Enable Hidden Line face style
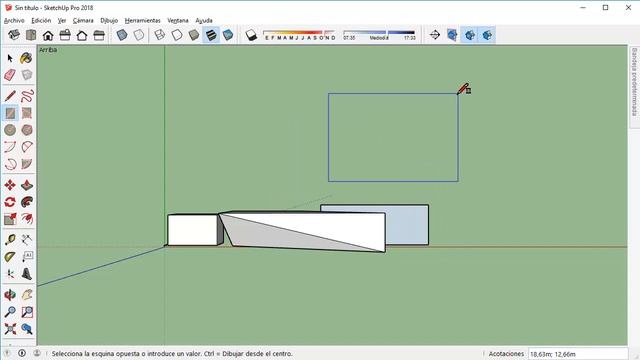This screenshot has width=640, height=360. 177,35
